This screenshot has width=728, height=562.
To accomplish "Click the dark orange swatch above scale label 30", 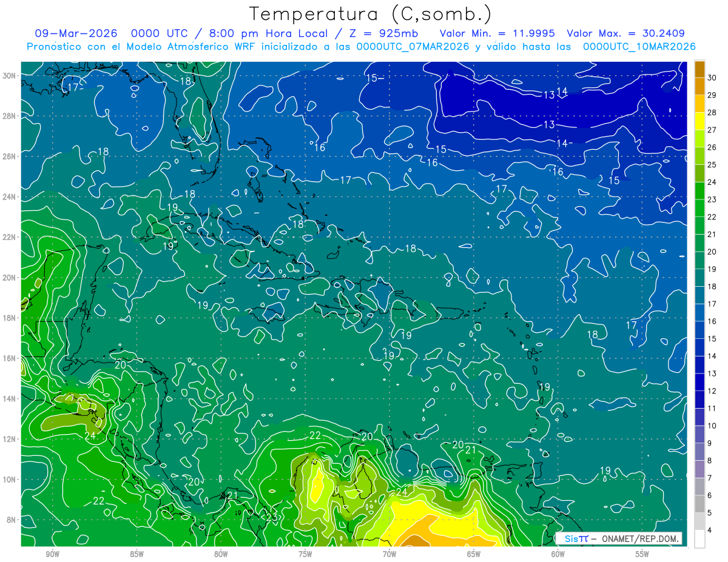I will click(699, 69).
